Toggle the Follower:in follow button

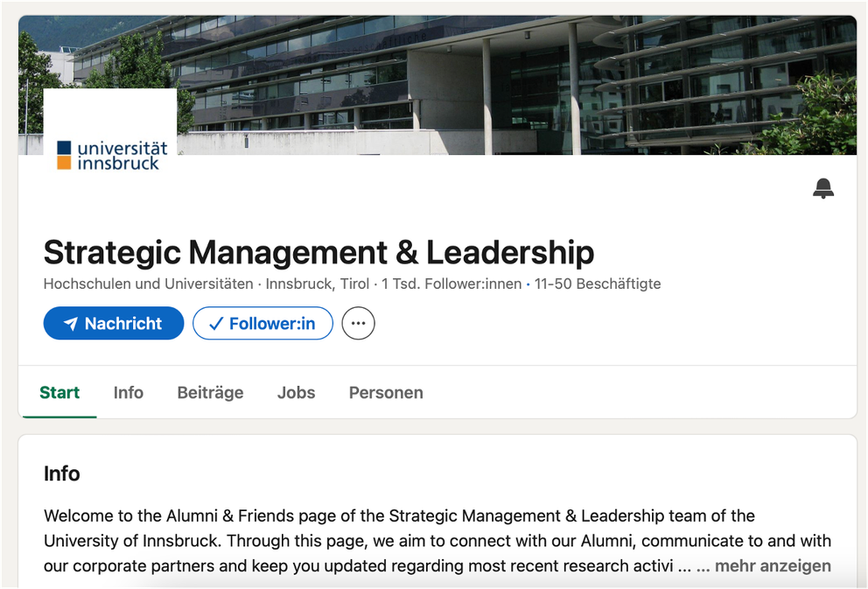[x=262, y=323]
